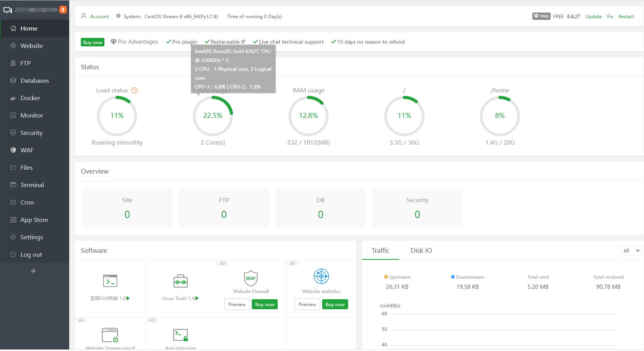Click the Files folder icon in the sidebar
644x351 pixels.
[x=13, y=167]
